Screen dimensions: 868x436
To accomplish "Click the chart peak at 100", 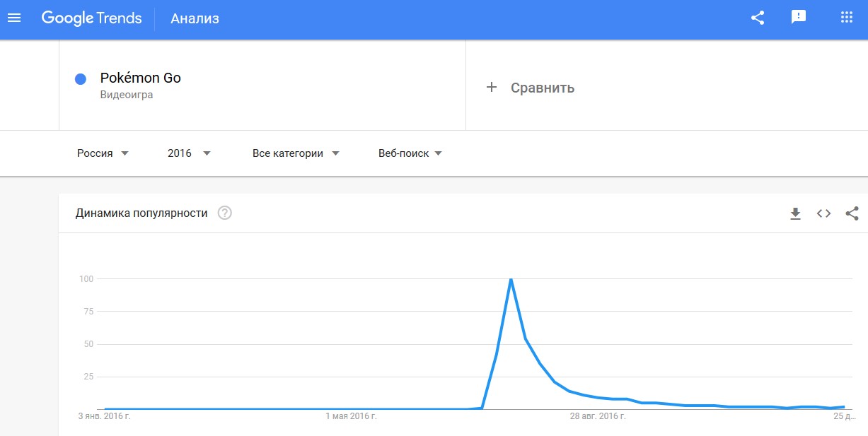I will coord(511,279).
